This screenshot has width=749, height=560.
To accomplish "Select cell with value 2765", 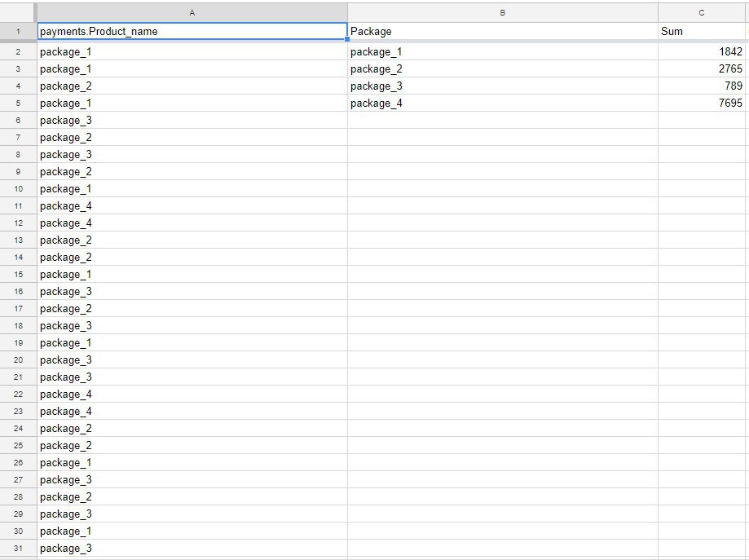I will pos(701,68).
